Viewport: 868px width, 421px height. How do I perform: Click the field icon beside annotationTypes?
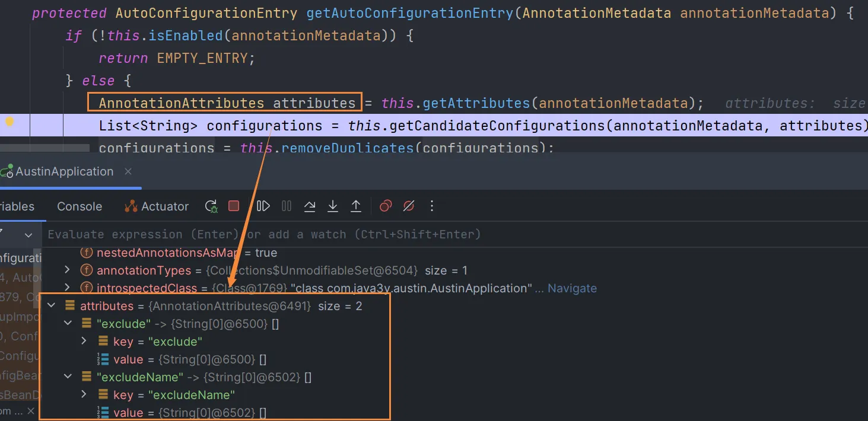(87, 270)
